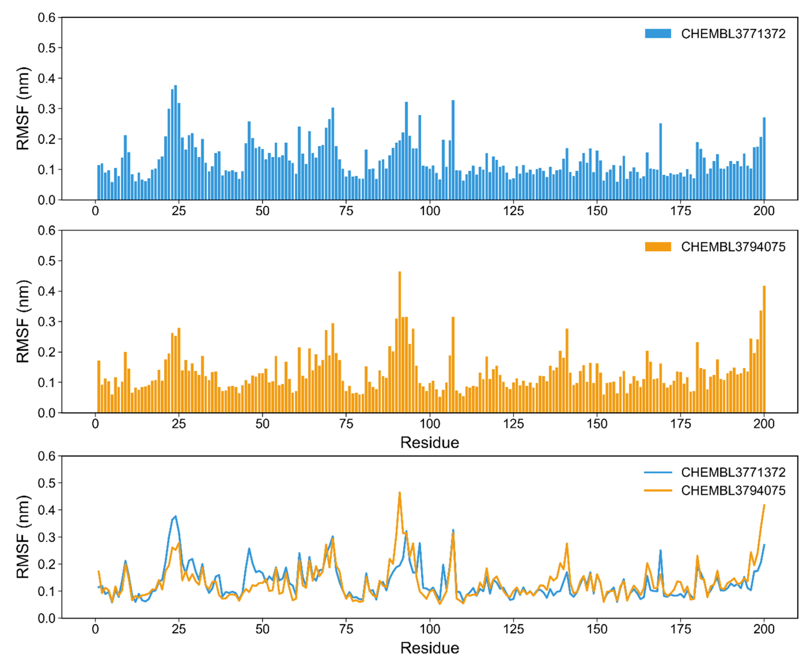Click the blue CHEMBL3771372 legend swatch in top chart
812x663 pixels.
[x=658, y=34]
